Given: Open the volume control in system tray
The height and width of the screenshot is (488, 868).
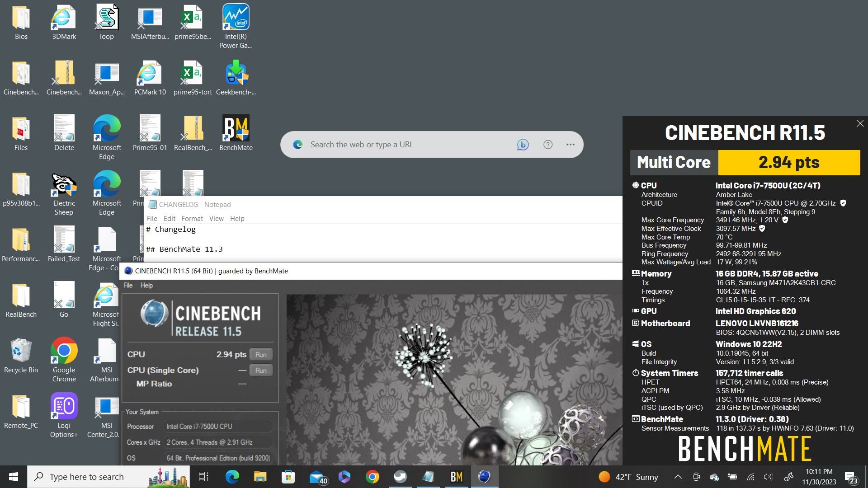Looking at the screenshot, I should [x=768, y=477].
